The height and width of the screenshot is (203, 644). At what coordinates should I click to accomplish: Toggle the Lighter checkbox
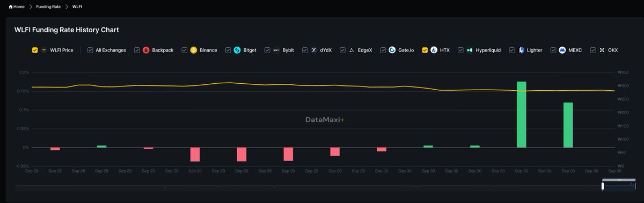point(512,50)
